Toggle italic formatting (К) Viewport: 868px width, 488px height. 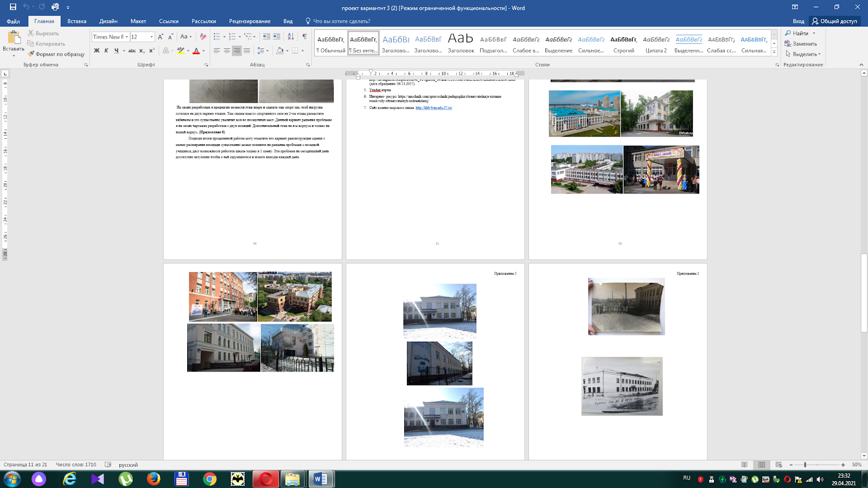point(106,50)
